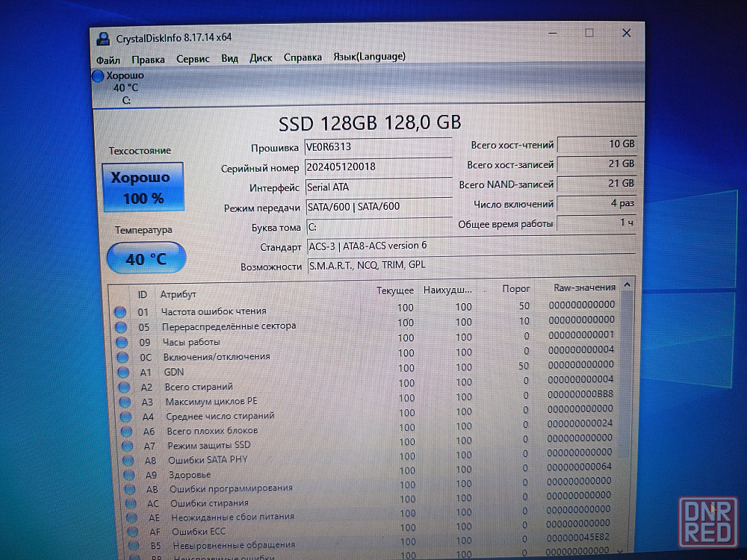Open the Справка menu

click(303, 57)
